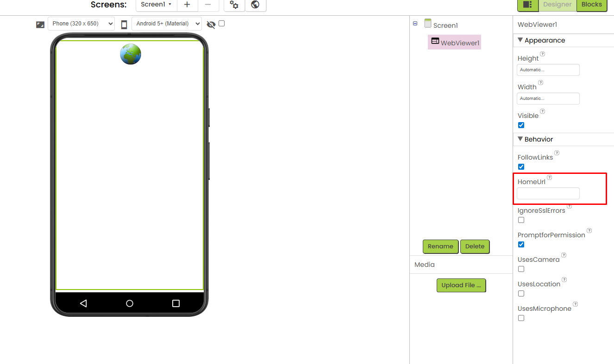Click the Screens: label

[109, 5]
